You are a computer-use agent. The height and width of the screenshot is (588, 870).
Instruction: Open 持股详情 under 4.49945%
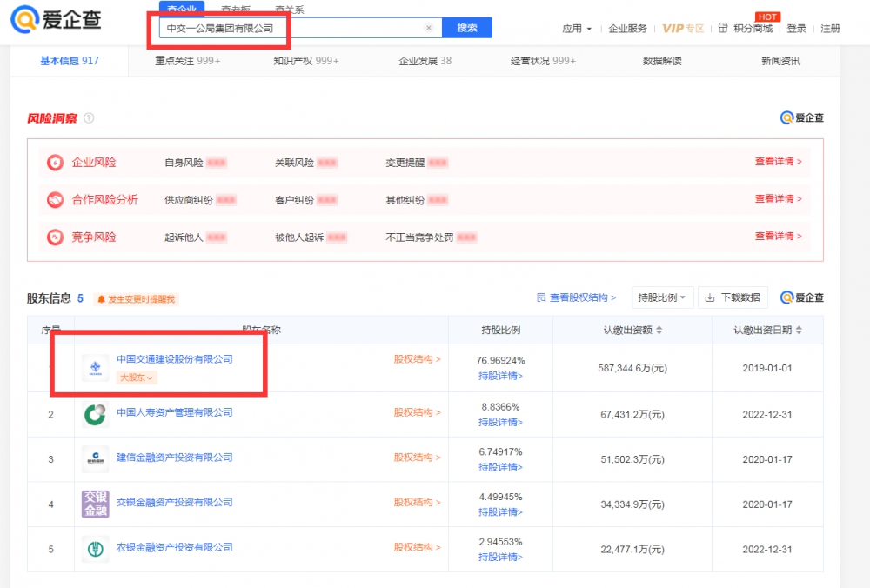click(x=500, y=512)
